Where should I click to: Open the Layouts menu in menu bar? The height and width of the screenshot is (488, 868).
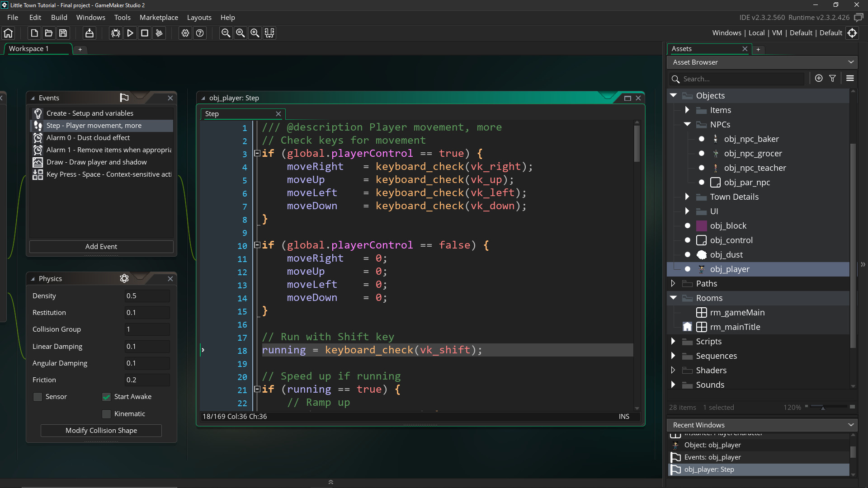(x=198, y=17)
